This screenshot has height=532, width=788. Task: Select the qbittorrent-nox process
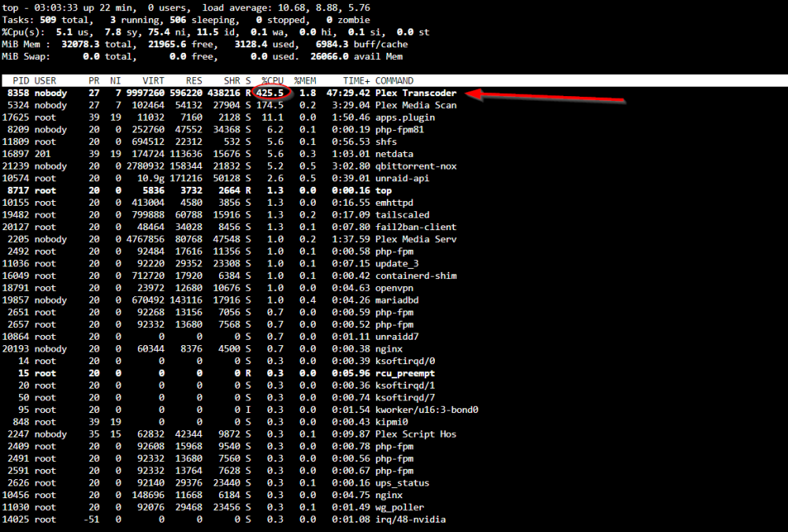(x=415, y=166)
